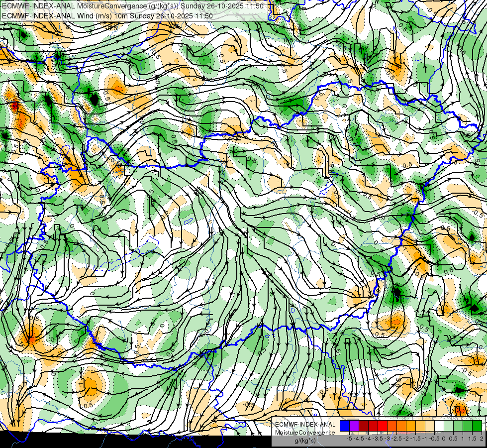Click the legend scale value '-5'
The image size is (487, 448).
click(x=349, y=439)
